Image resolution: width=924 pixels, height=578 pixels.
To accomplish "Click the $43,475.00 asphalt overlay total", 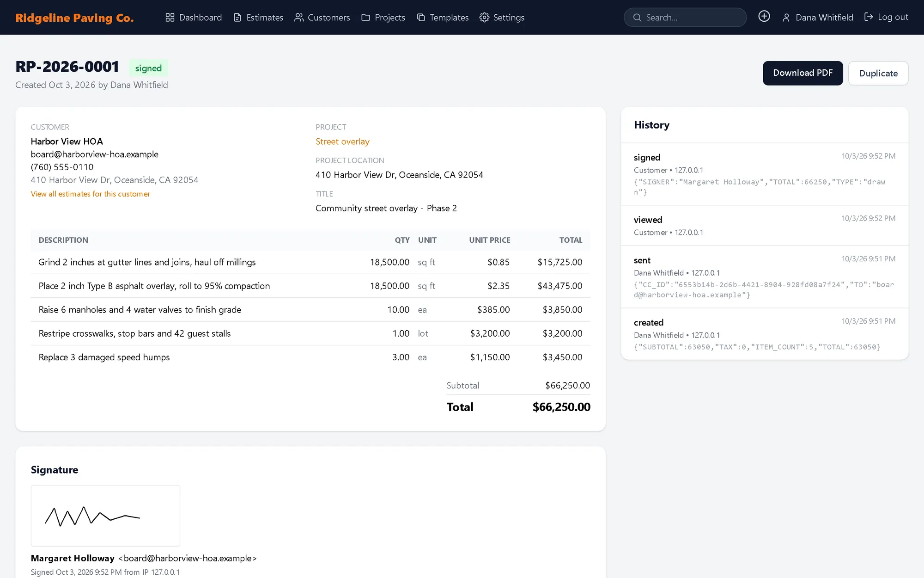I will point(560,286).
